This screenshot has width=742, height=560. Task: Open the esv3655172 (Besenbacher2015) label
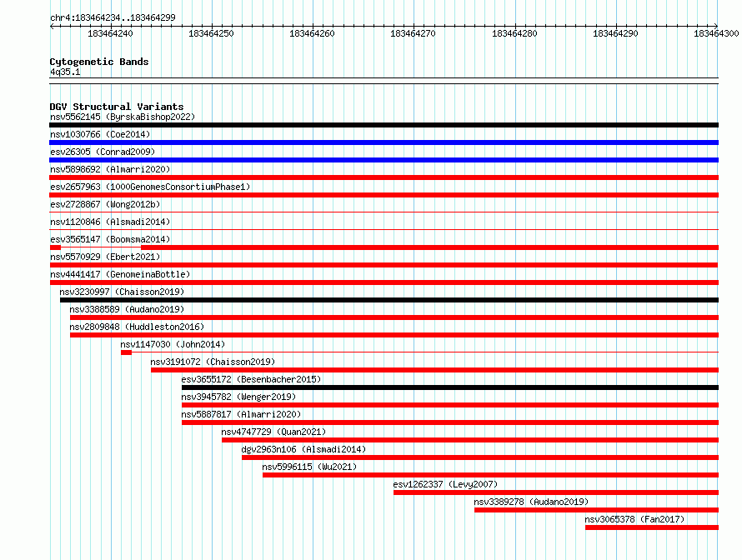point(251,379)
